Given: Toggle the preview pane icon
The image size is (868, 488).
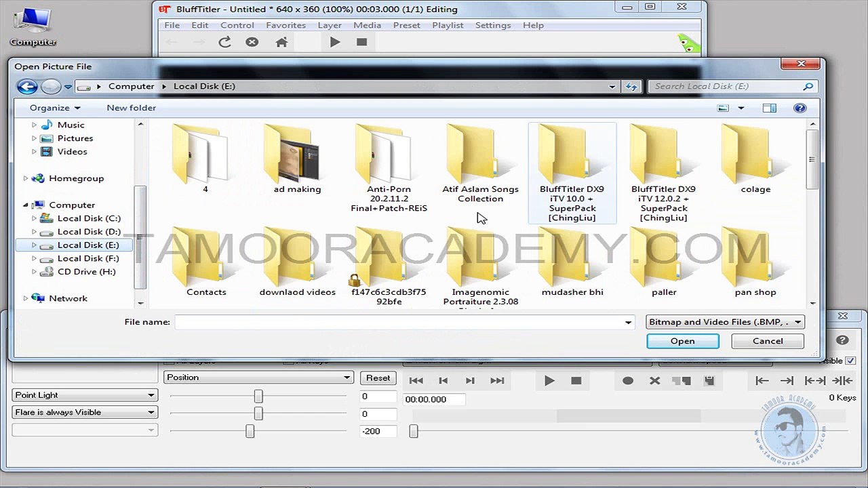Looking at the screenshot, I should pyautogui.click(x=769, y=108).
